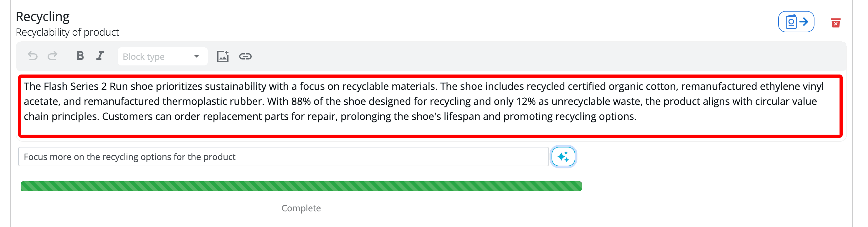Place cursor after 'promoting recycling options.'

(x=637, y=117)
